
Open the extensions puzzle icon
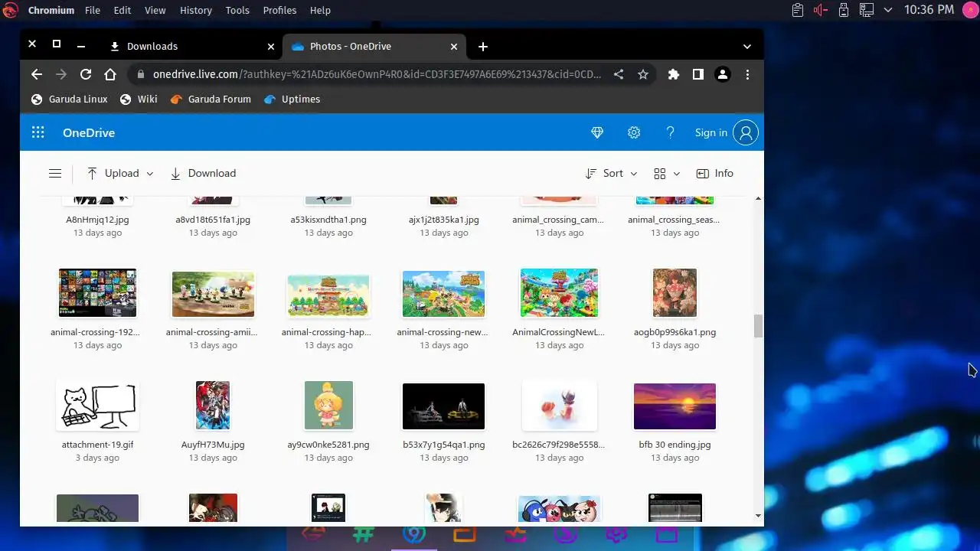[674, 74]
